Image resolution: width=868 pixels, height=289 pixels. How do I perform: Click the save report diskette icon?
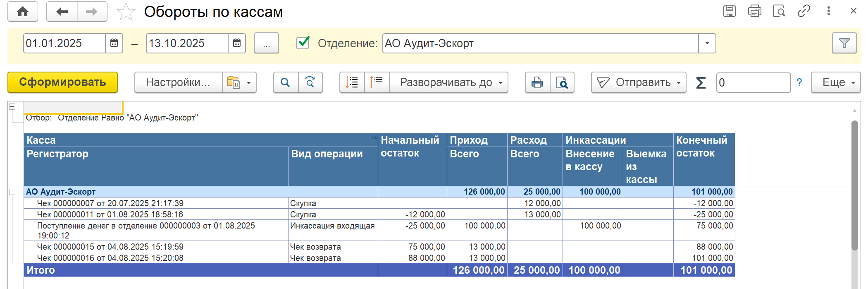coord(729,11)
